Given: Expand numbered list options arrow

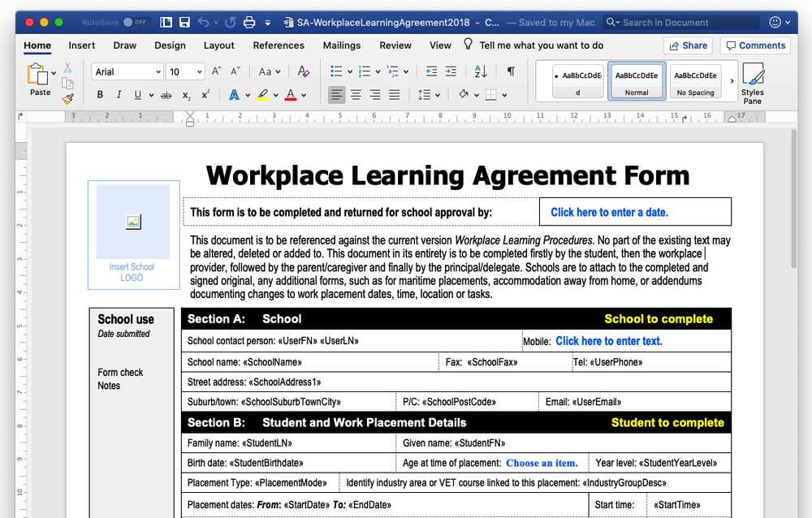Looking at the screenshot, I should coord(378,72).
